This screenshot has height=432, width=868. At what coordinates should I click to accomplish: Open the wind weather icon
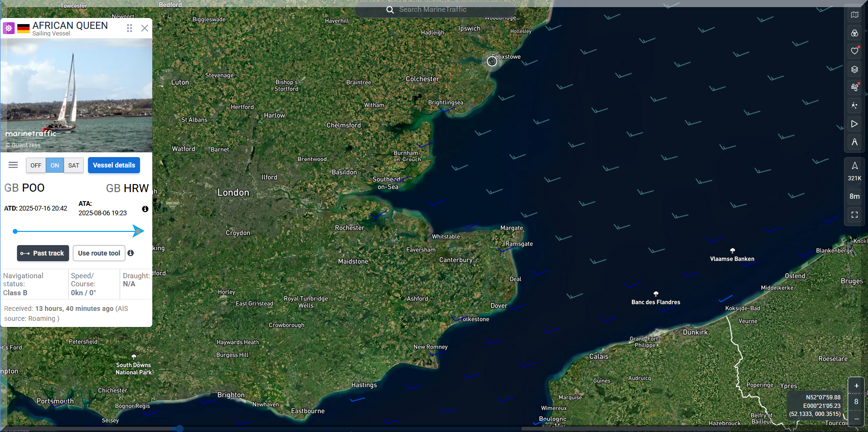point(854,88)
